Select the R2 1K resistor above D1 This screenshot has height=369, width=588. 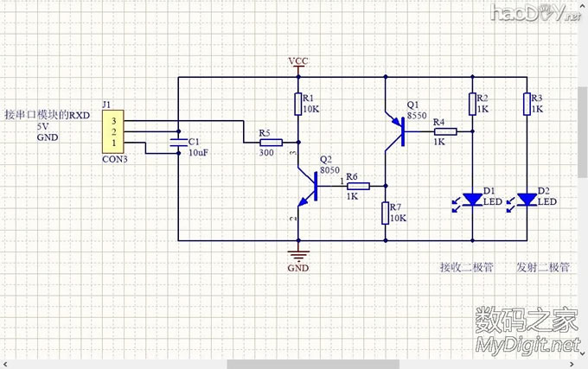pos(472,105)
